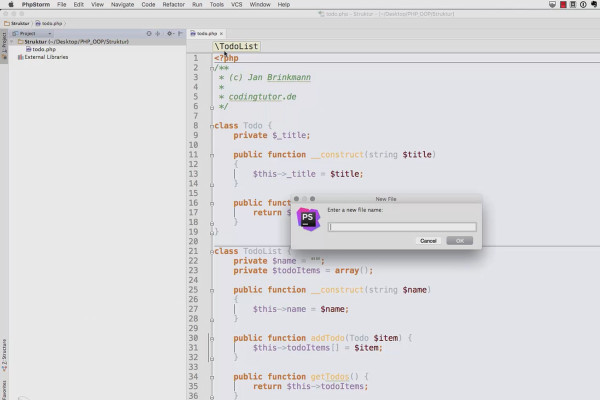
Task: Collapse the doc comment fold marker on line 2
Action: (x=212, y=68)
